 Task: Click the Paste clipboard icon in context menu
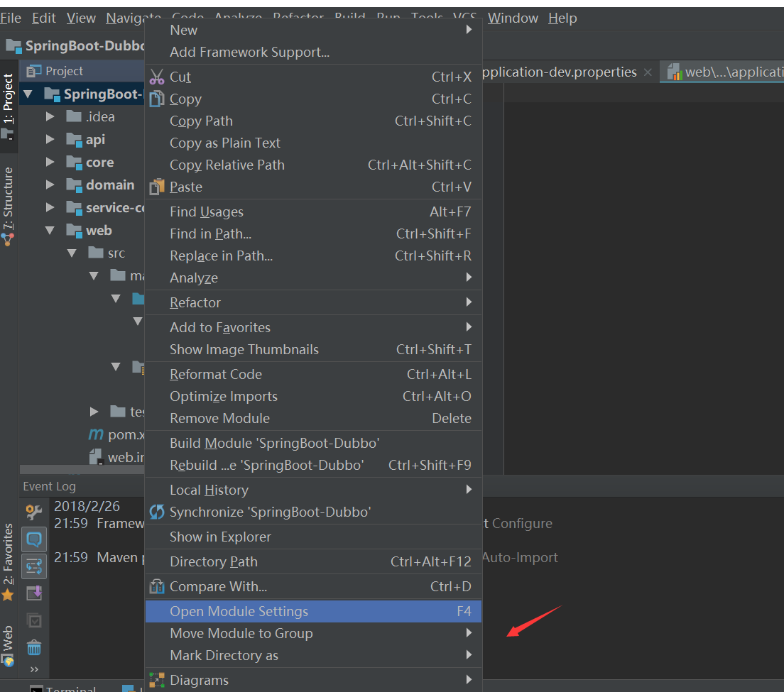pyautogui.click(x=157, y=187)
